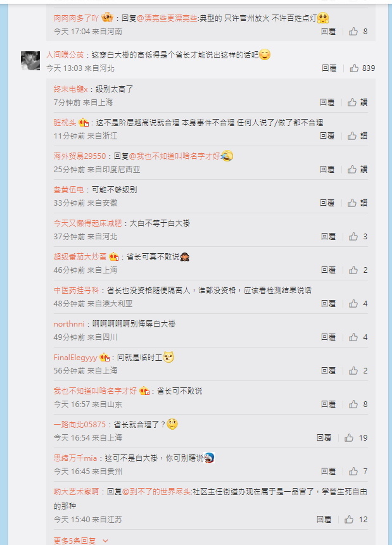Like 一路向北05875's comment with 19 likes

tap(349, 438)
